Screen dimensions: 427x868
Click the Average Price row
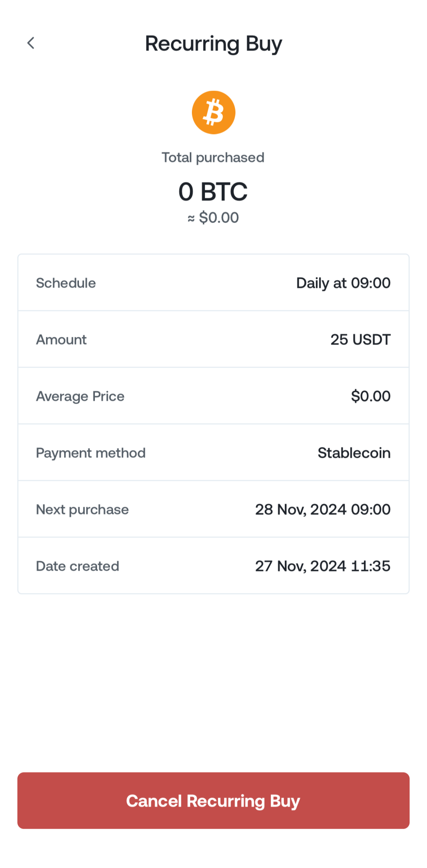coord(80,396)
